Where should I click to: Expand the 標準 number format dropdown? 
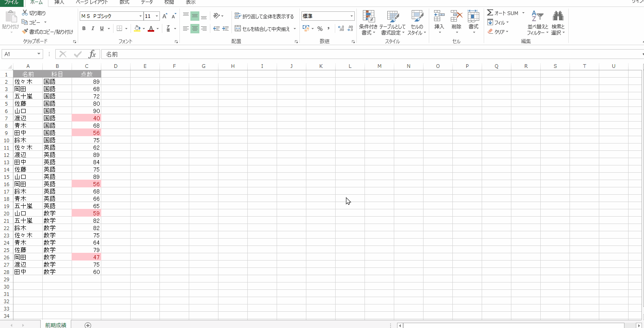(x=351, y=16)
